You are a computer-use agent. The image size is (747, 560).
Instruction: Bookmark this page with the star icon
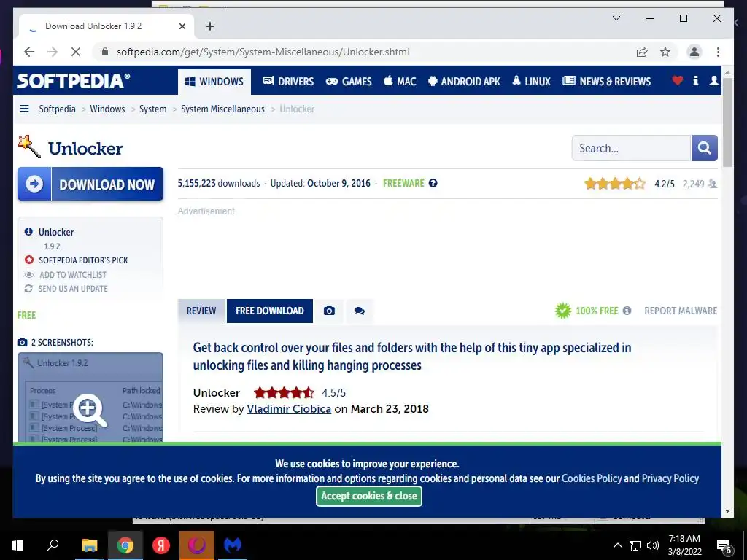pyautogui.click(x=665, y=52)
